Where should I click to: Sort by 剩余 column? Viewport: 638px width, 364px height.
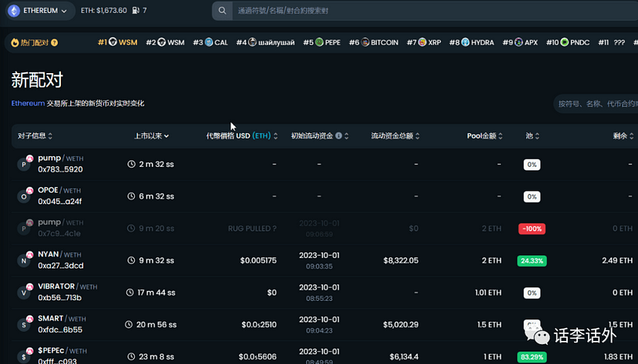623,135
